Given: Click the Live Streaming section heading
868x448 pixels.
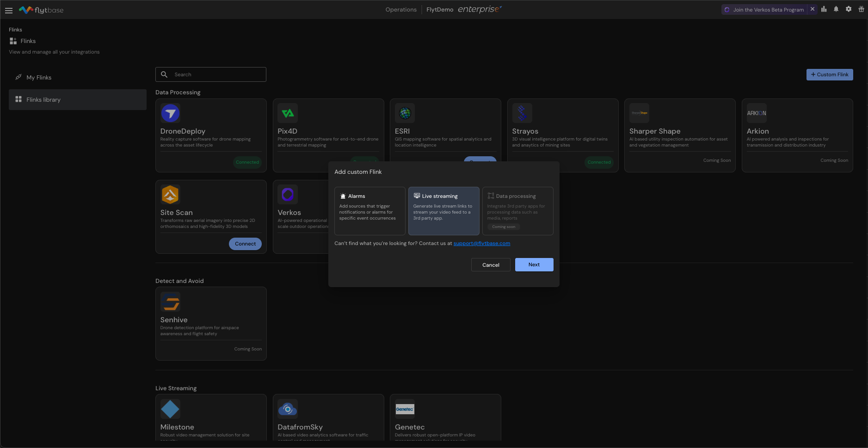Looking at the screenshot, I should pyautogui.click(x=176, y=388).
